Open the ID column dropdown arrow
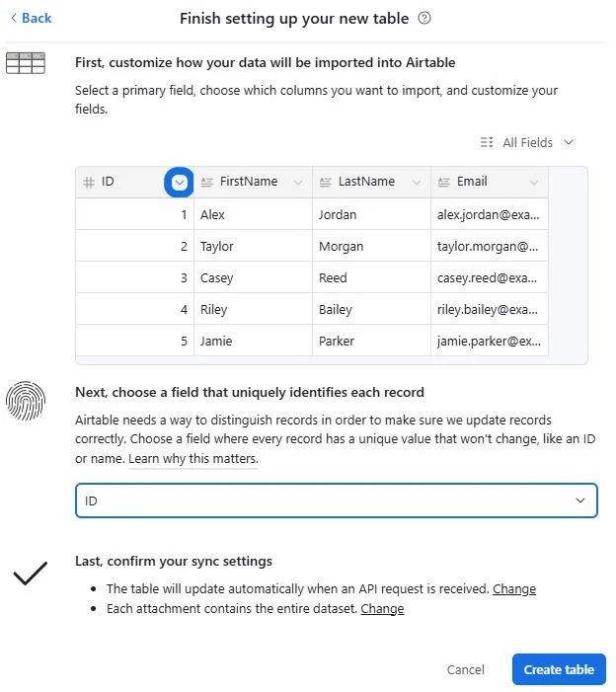616x692 pixels. click(179, 182)
